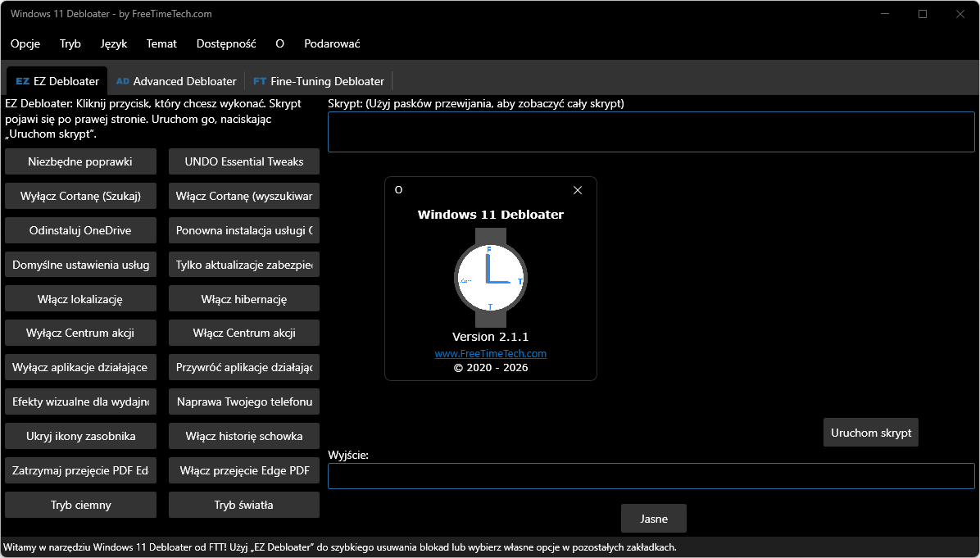Click the Jasne button
Image resolution: width=980 pixels, height=558 pixels.
(x=654, y=519)
